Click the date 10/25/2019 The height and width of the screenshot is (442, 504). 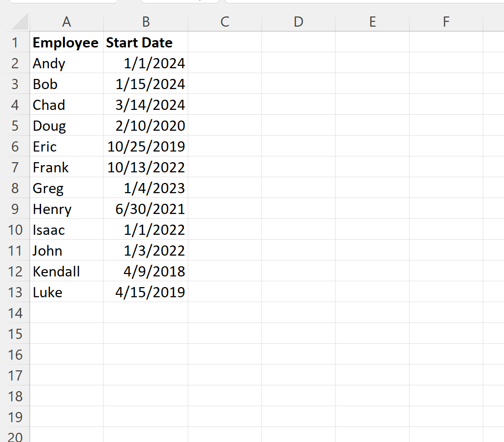click(146, 147)
